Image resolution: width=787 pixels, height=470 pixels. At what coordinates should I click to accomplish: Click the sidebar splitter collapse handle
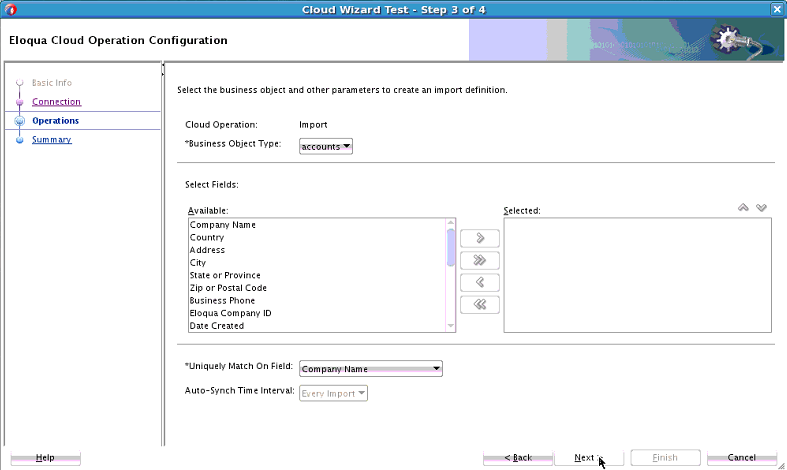click(163, 69)
